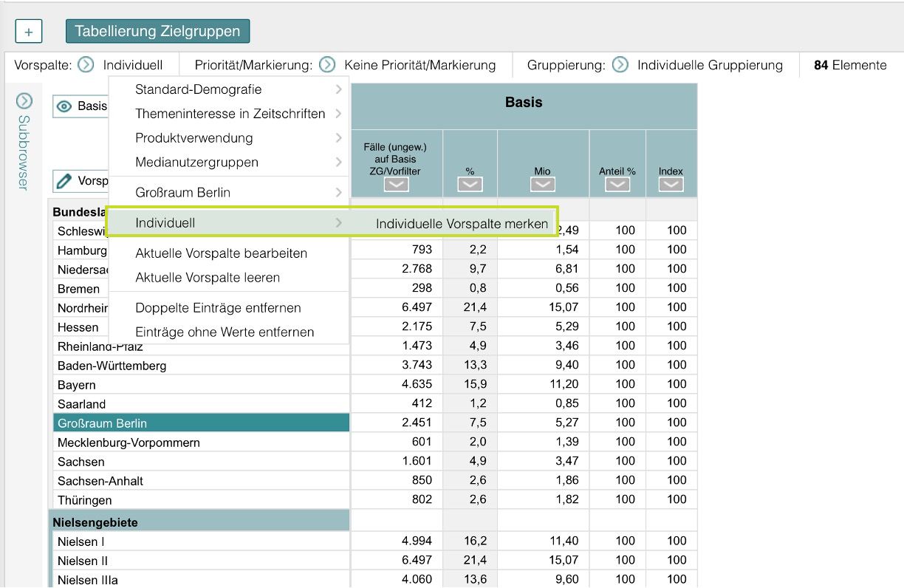The height and width of the screenshot is (588, 904).
Task: Open the Mio column menu icon
Action: coord(543,185)
